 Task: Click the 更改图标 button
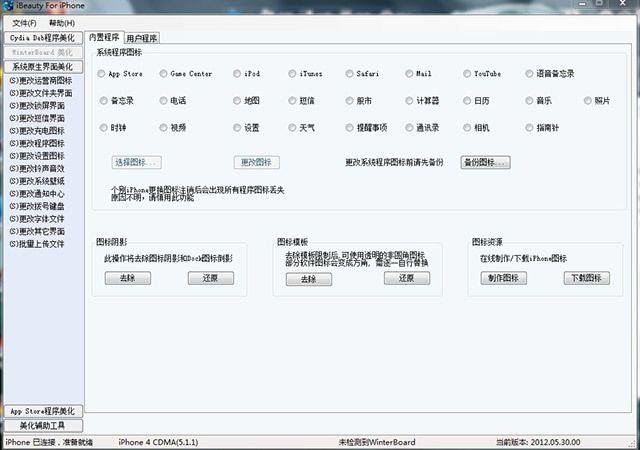(257, 162)
